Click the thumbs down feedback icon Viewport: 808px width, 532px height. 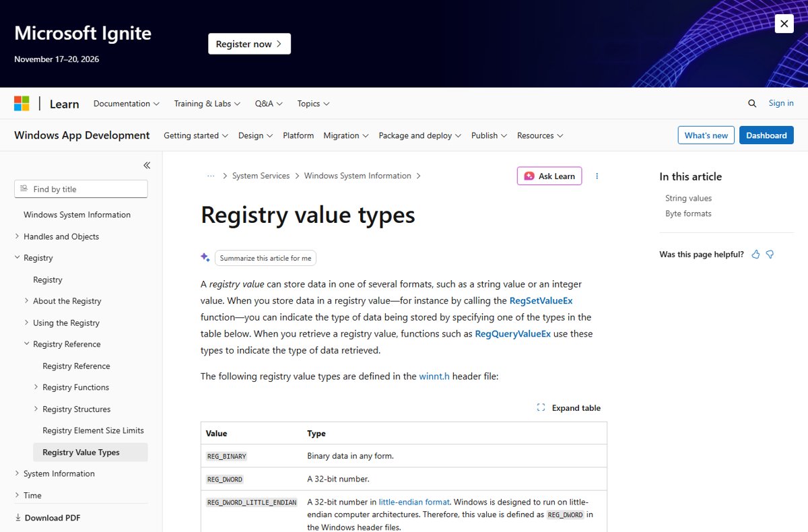click(770, 255)
